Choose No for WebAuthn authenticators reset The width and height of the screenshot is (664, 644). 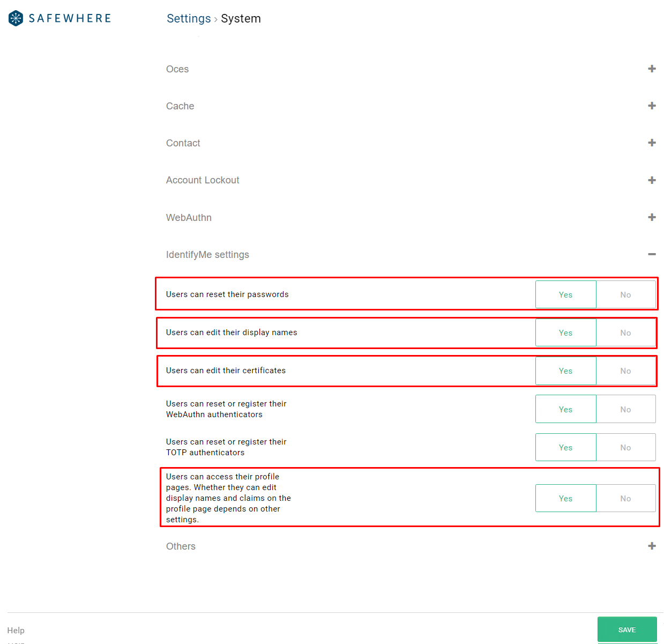coord(625,410)
